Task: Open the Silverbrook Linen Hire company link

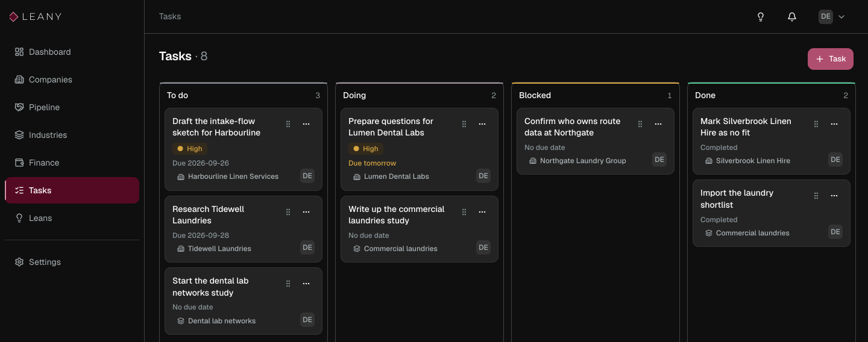Action: [747, 161]
